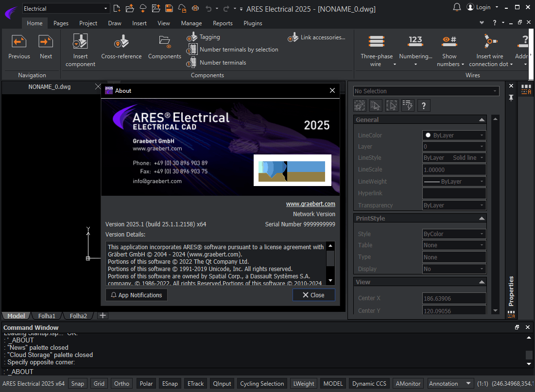Click the cloud download icon
Screen dimensions: 535x392
[143, 9]
